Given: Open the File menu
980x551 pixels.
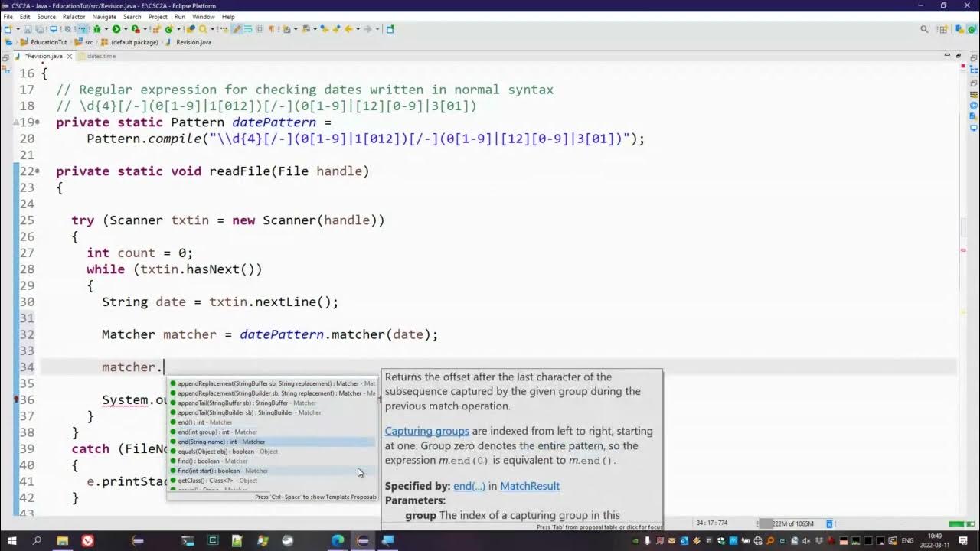Looking at the screenshot, I should pos(8,16).
